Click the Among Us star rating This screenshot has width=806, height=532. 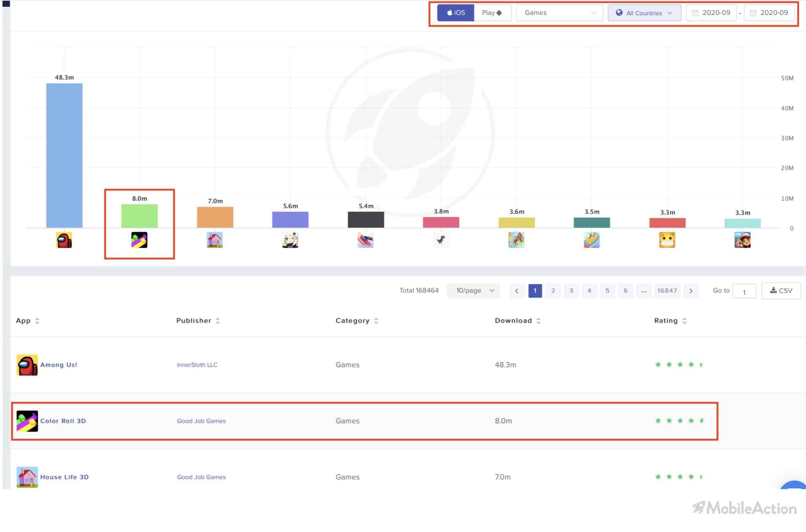click(x=679, y=364)
